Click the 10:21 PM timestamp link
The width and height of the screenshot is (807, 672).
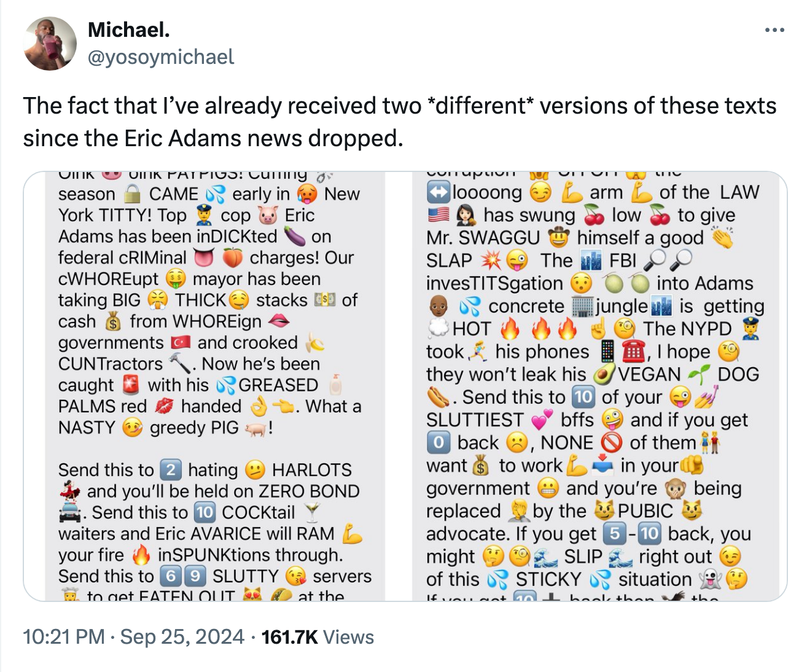coord(63,637)
